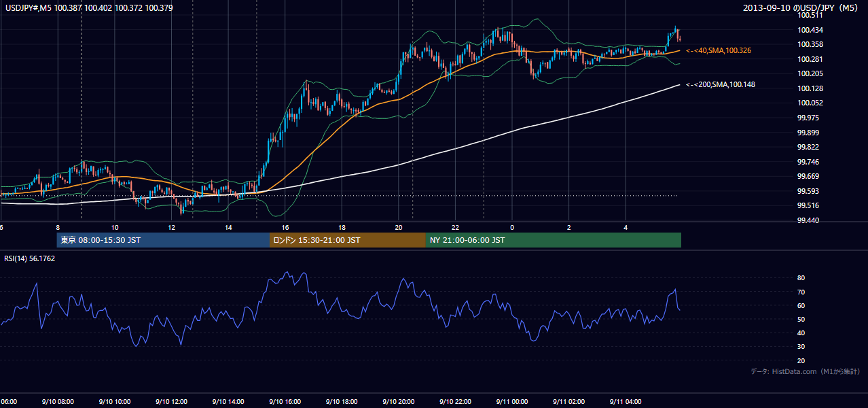Select the 200 SMA 100.148 label
Viewport: 868px width, 408px height.
pyautogui.click(x=721, y=84)
